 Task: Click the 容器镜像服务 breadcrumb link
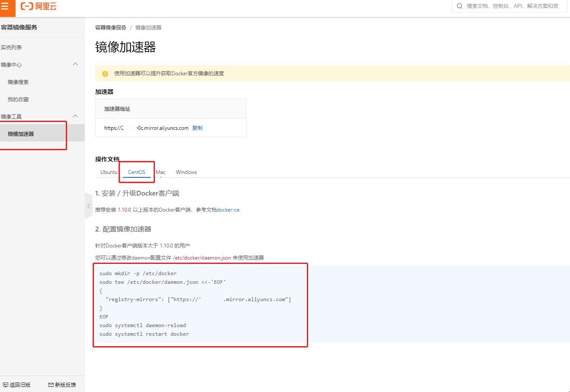click(111, 28)
